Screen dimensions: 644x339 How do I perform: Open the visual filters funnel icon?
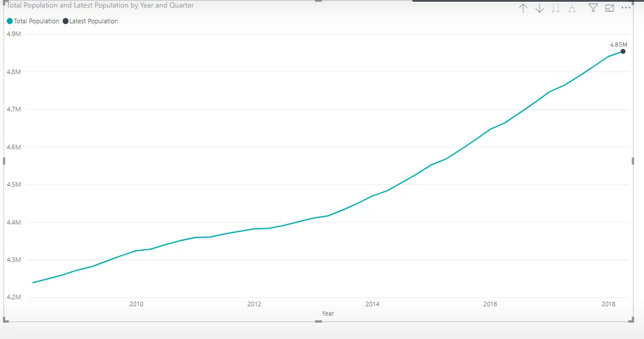point(593,8)
